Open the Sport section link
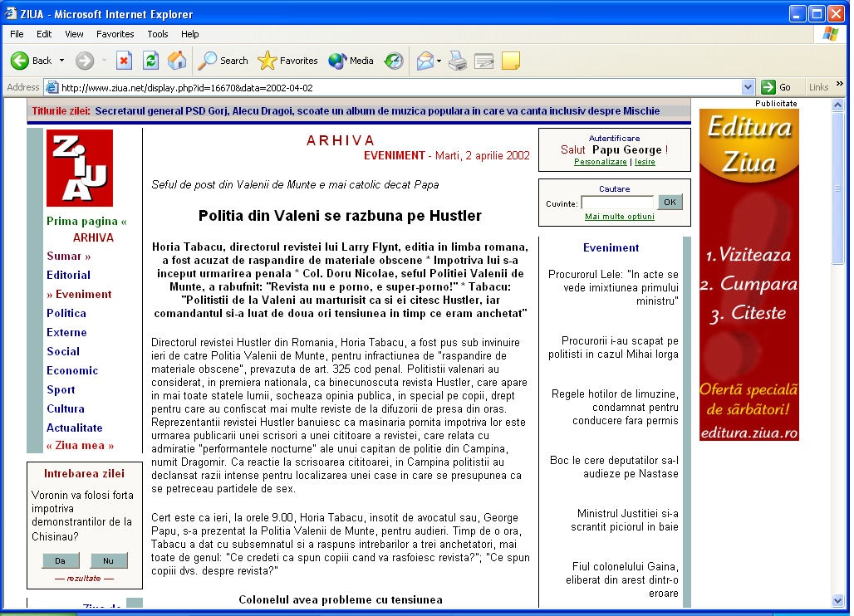 coord(61,389)
